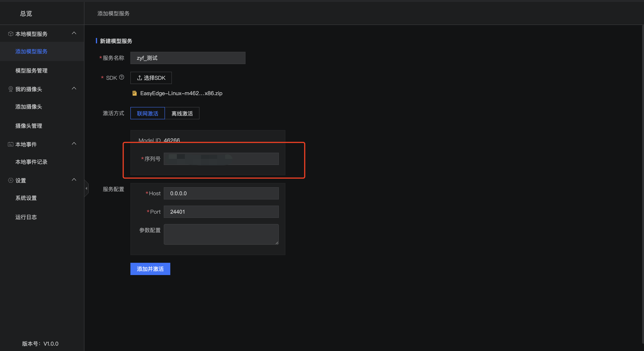The image size is (644, 351).
Task: Collapse the 我的摄像头 menu chevron
Action: tap(74, 88)
